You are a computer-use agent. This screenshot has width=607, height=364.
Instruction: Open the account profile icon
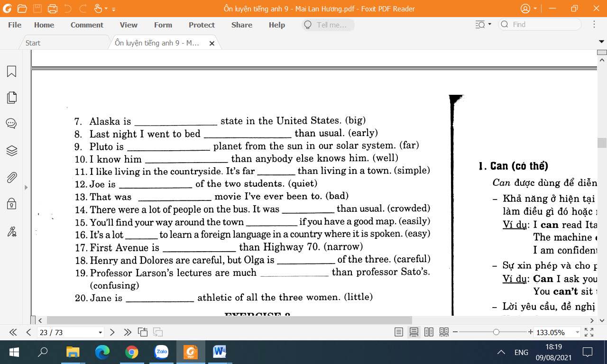[x=525, y=9]
